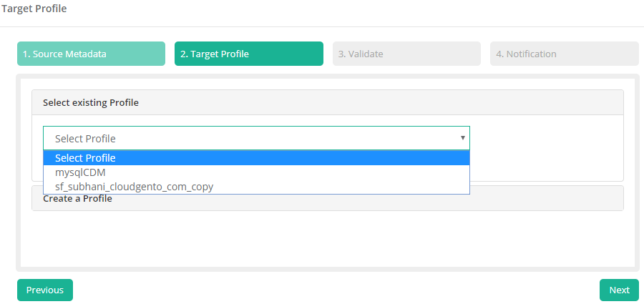Image resolution: width=644 pixels, height=304 pixels.
Task: Click blank panel area beneath Create a Profile
Action: point(327,240)
